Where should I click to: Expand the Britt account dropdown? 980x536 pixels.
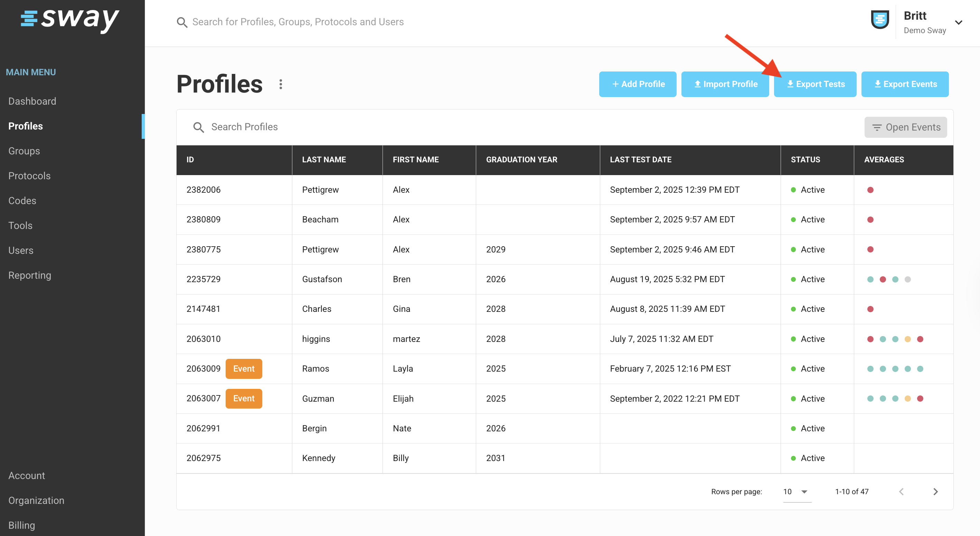tap(959, 22)
